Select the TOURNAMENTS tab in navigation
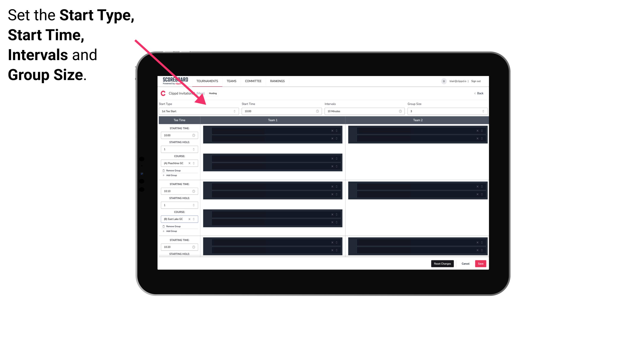Screen dimensions: 644x346 tap(207, 81)
